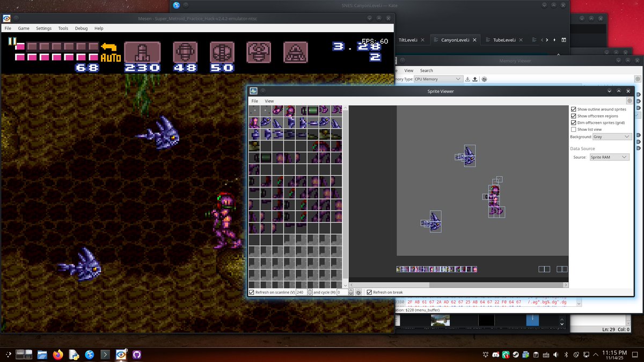Click Kate split view icon
644x362 pixels.
[563, 40]
